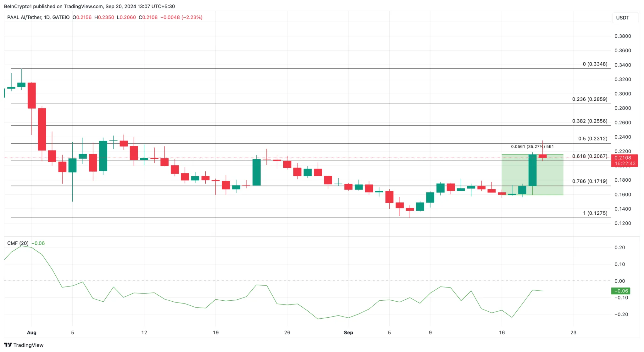Select the CMF (20) indicator label
This screenshot has height=352, width=644.
point(18,243)
